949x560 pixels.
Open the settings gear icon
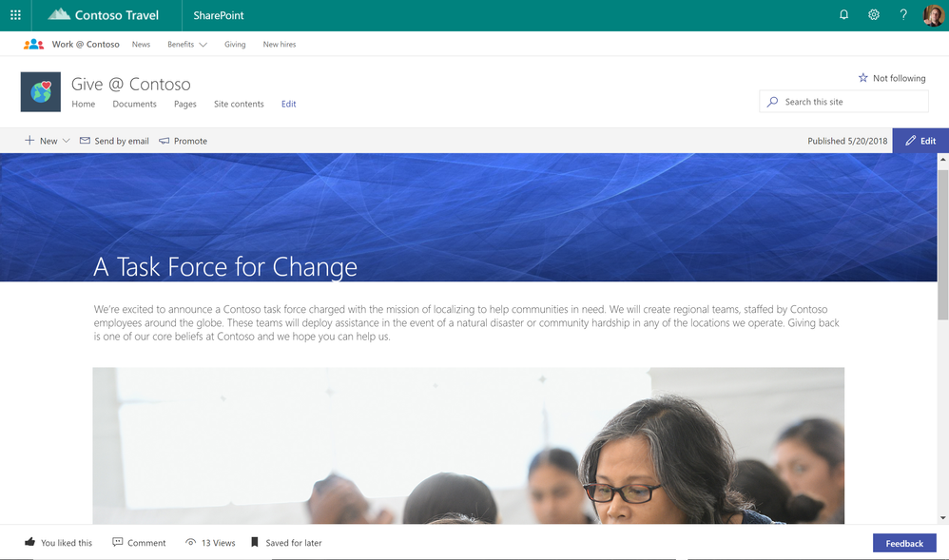[x=873, y=14]
